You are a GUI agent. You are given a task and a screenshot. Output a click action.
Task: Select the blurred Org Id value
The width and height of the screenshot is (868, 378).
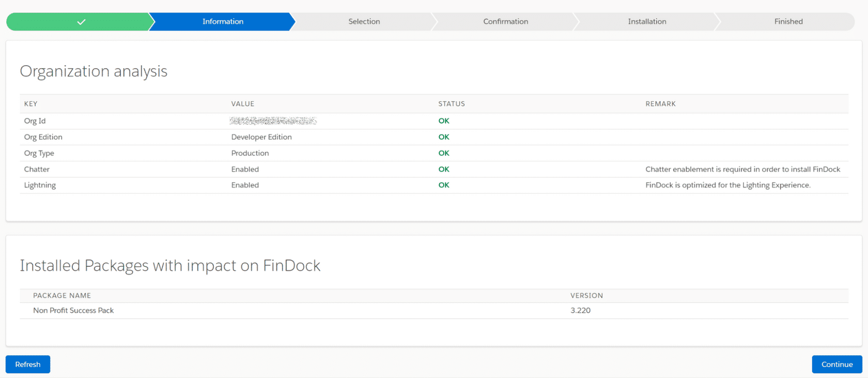[273, 121]
